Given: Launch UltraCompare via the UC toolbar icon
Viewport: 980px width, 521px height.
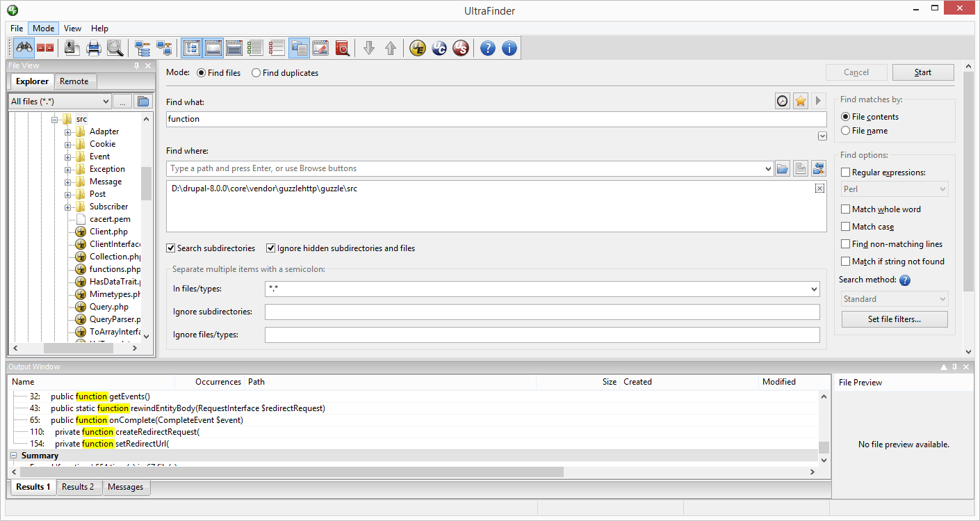Looking at the screenshot, I should pos(439,48).
